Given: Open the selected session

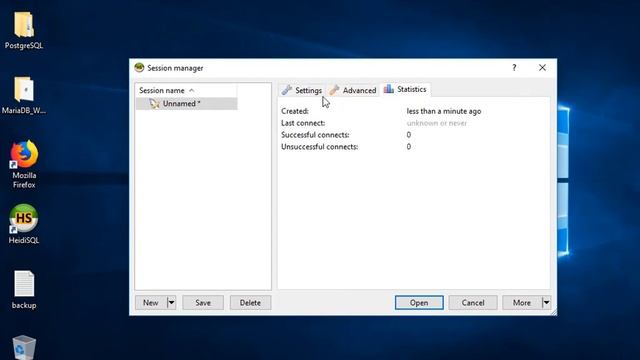Looking at the screenshot, I should click(419, 302).
